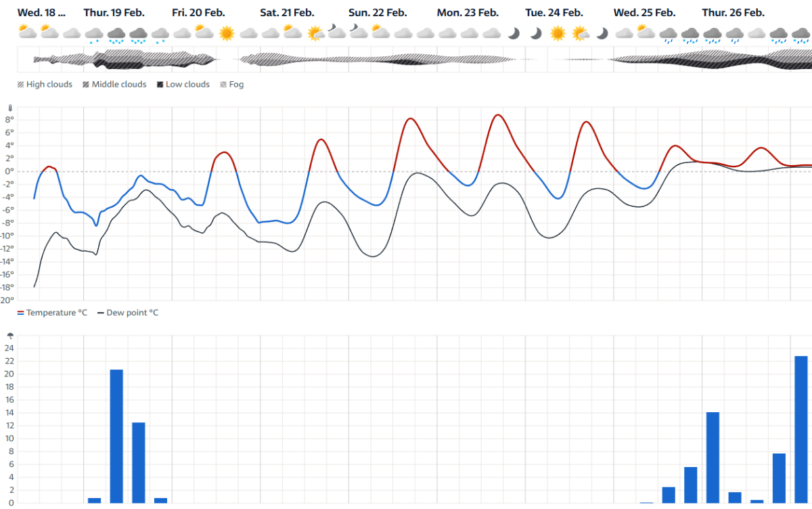Hide the Low clouds layer via legend
This screenshot has width=812, height=509.
pyautogui.click(x=183, y=85)
